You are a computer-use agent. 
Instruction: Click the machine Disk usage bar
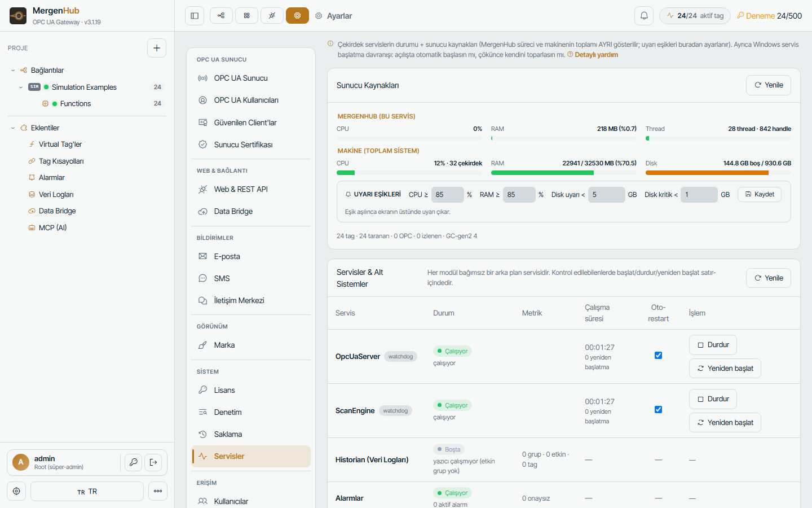[x=718, y=173]
